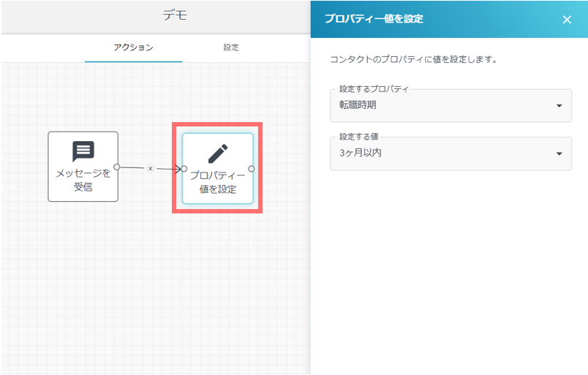Screen dimensions: 588x375
Task: Click input port circle of プロパティー値を設定 node
Action: (x=184, y=169)
